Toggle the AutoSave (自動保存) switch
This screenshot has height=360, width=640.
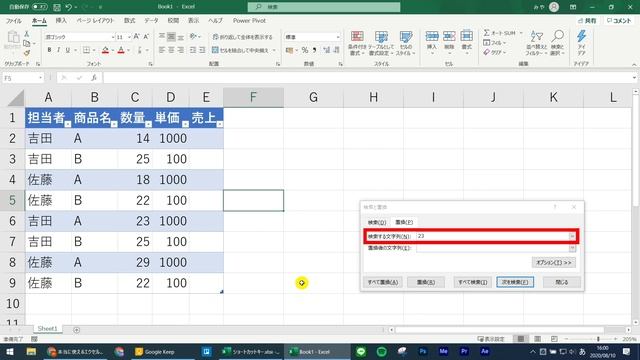40,7
